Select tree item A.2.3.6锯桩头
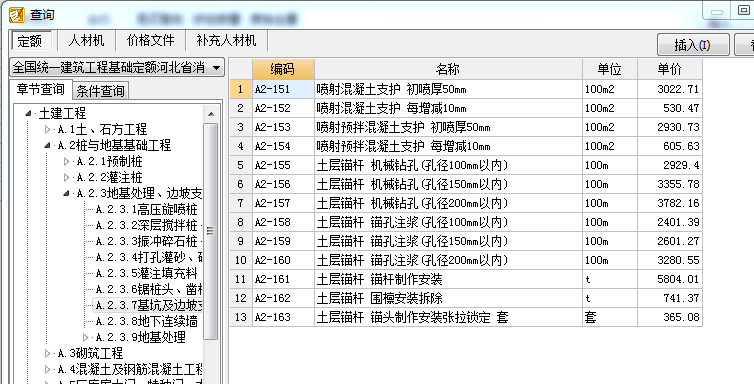754x384 pixels. (x=149, y=289)
